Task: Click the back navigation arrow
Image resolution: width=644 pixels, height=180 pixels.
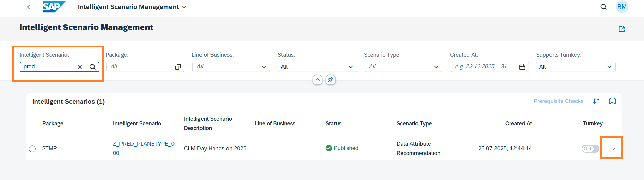Action: (29, 7)
